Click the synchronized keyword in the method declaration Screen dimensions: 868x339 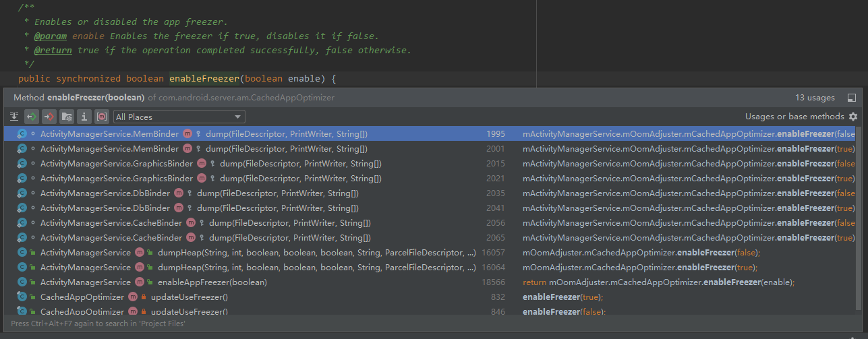tap(88, 78)
